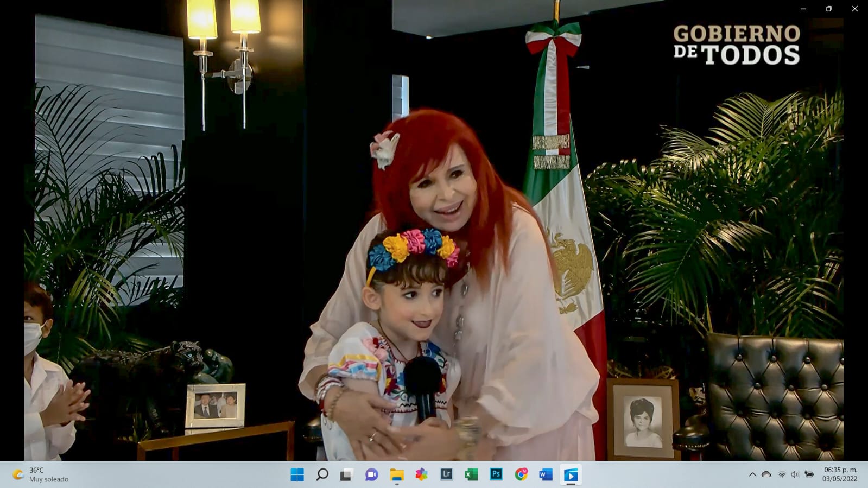Image resolution: width=868 pixels, height=488 pixels.
Task: Open Task View in taskbar
Action: pyautogui.click(x=346, y=475)
